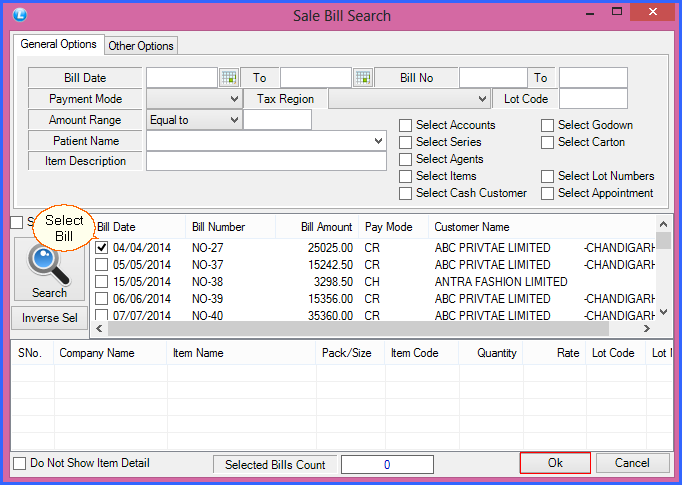Click bill date 06/06/2014
Image resolution: width=682 pixels, height=485 pixels.
coord(142,298)
